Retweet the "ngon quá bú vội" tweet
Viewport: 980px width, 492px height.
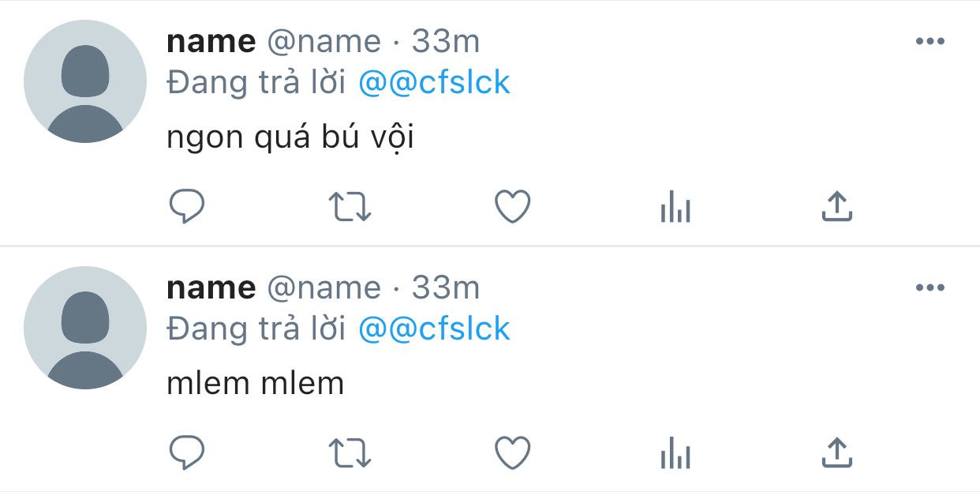350,207
